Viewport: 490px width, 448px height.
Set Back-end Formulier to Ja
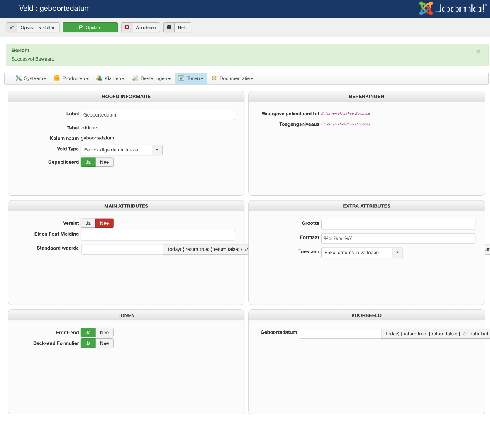pos(88,343)
